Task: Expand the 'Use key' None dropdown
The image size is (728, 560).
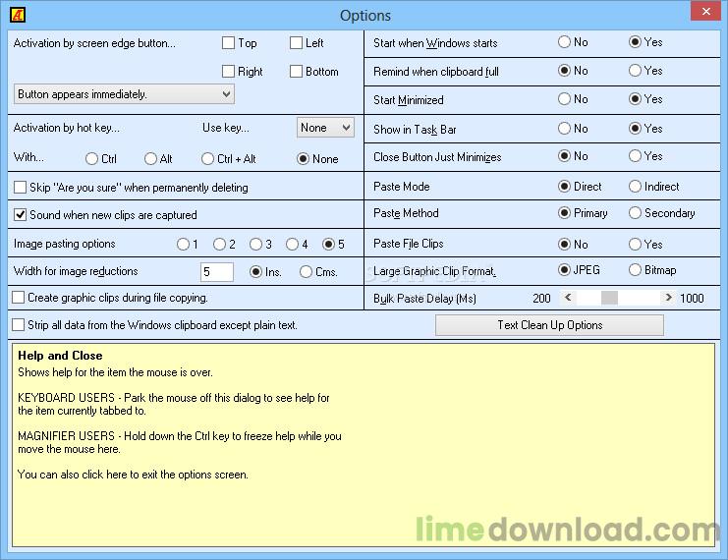Action: coord(325,128)
